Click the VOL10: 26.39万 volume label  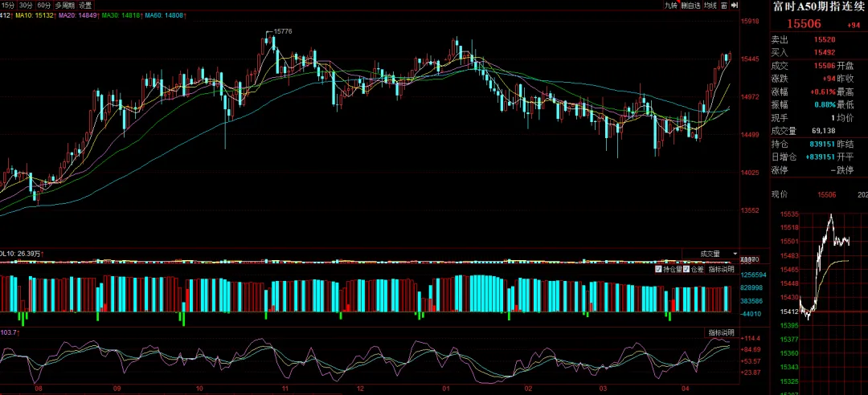click(21, 254)
